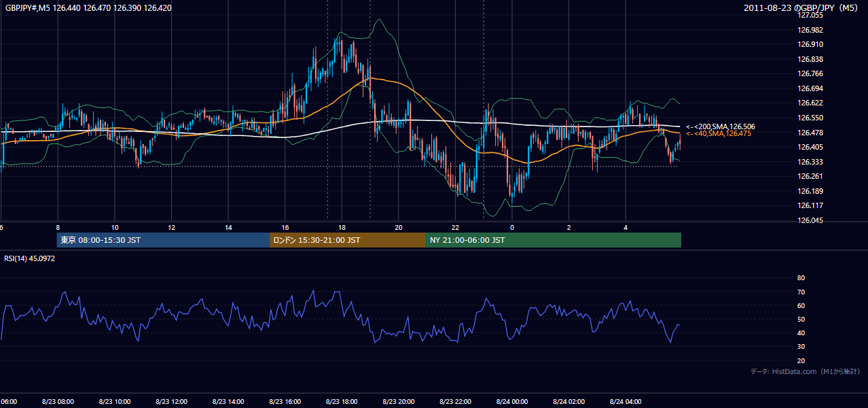
Task: Click price axis value 126.045
Action: tap(811, 220)
